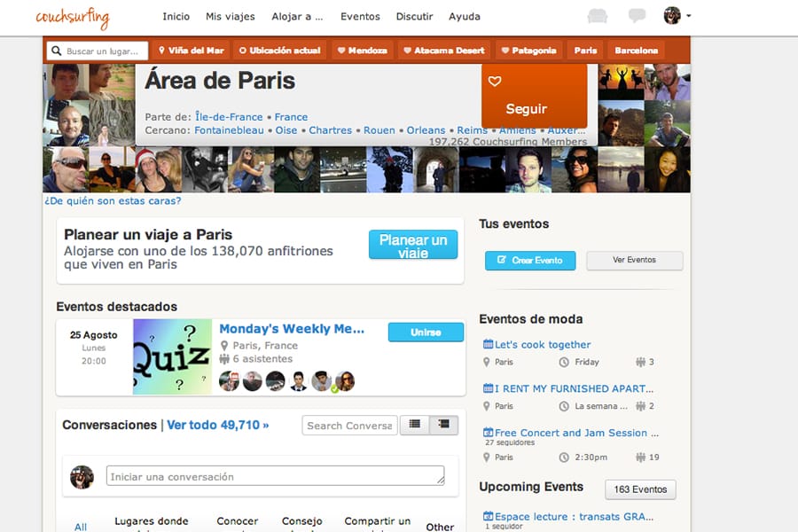Open the Mis viajes menu item
The width and height of the screenshot is (798, 532).
[x=230, y=16]
